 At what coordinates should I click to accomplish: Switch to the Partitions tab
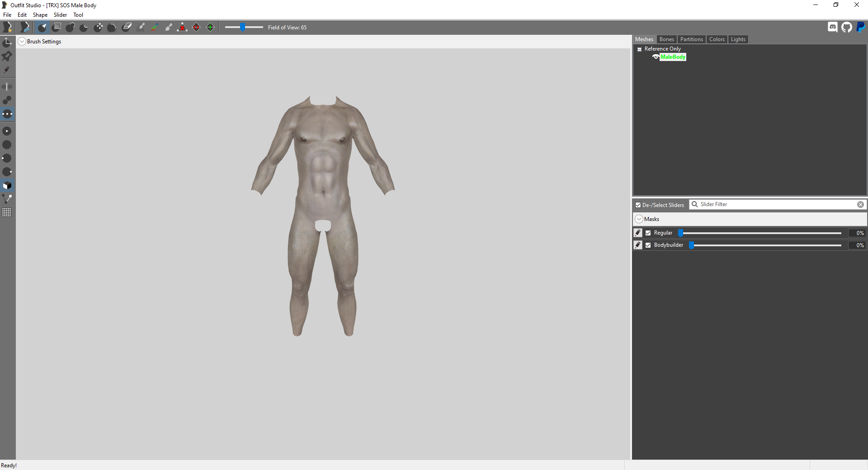pos(692,39)
